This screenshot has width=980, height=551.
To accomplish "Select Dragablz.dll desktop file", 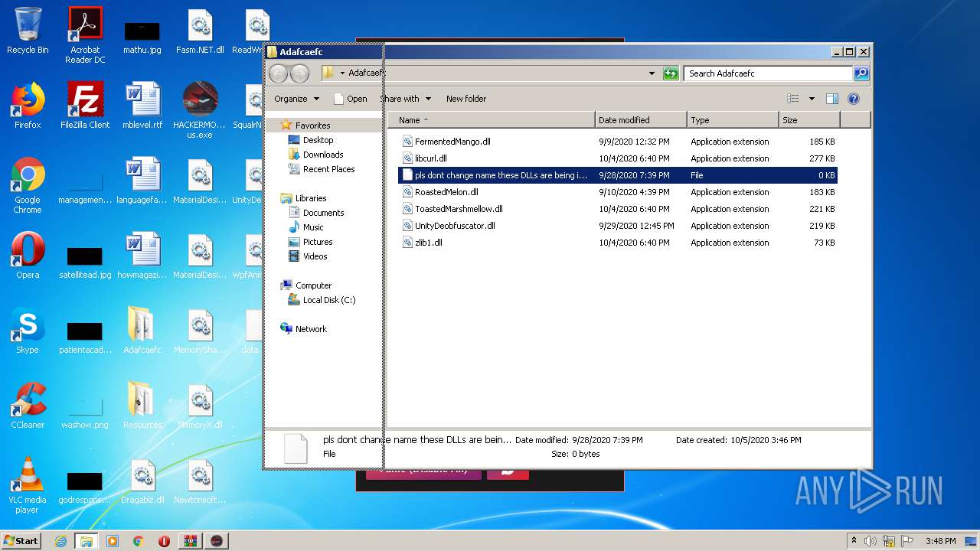I will coord(142,481).
